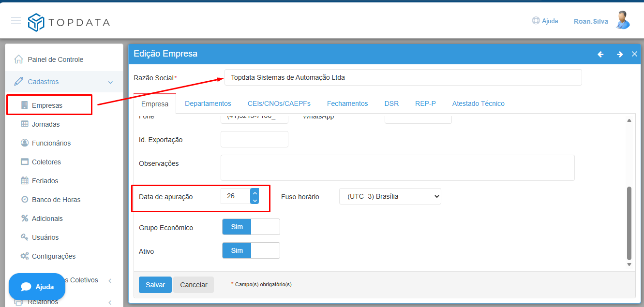Click the Topdata logo
The height and width of the screenshot is (307, 644).
pos(69,22)
